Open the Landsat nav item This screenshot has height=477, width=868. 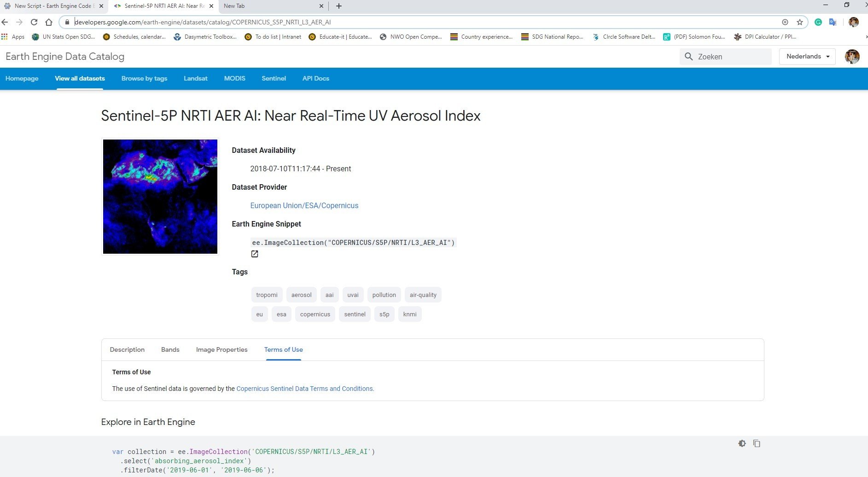click(196, 78)
